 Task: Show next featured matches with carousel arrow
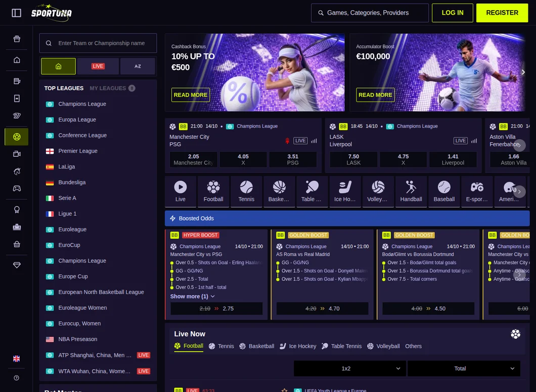[x=519, y=145]
